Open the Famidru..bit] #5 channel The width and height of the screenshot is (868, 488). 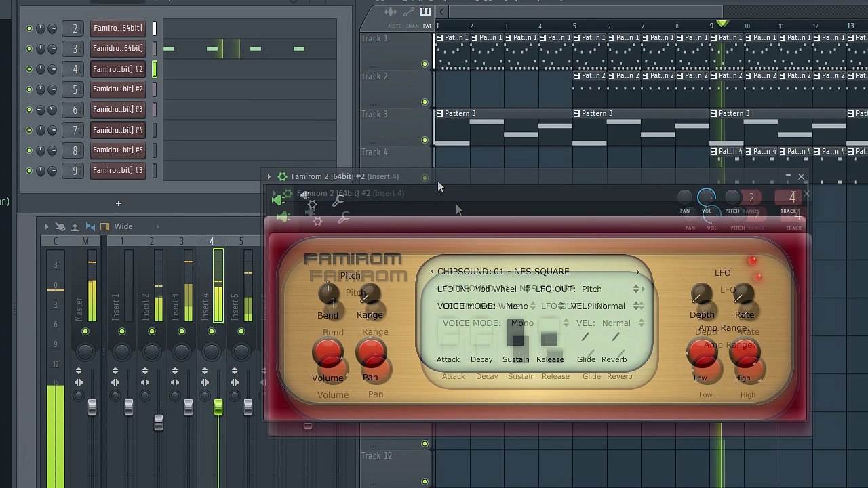pos(118,150)
